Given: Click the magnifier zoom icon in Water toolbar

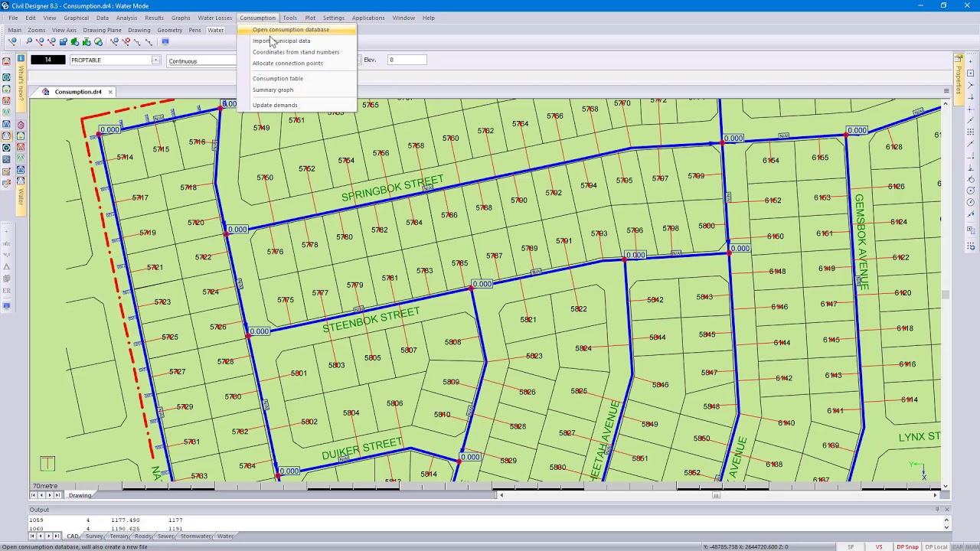Looking at the screenshot, I should 29,41.
